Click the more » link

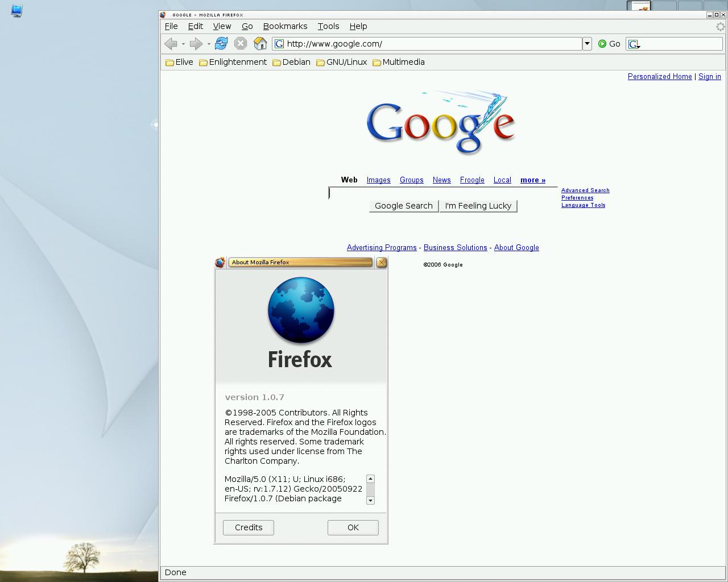[x=533, y=180]
